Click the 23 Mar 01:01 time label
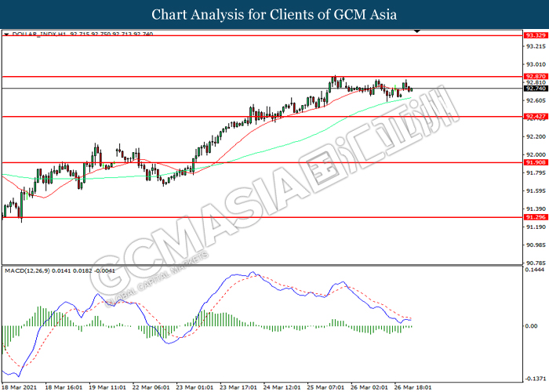The image size is (549, 392). point(195,387)
